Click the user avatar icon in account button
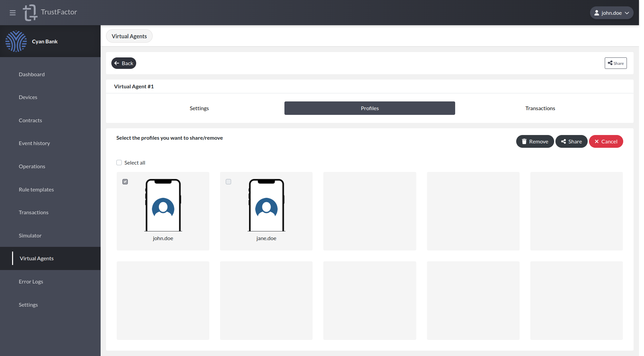This screenshot has height=356, width=644. (597, 12)
